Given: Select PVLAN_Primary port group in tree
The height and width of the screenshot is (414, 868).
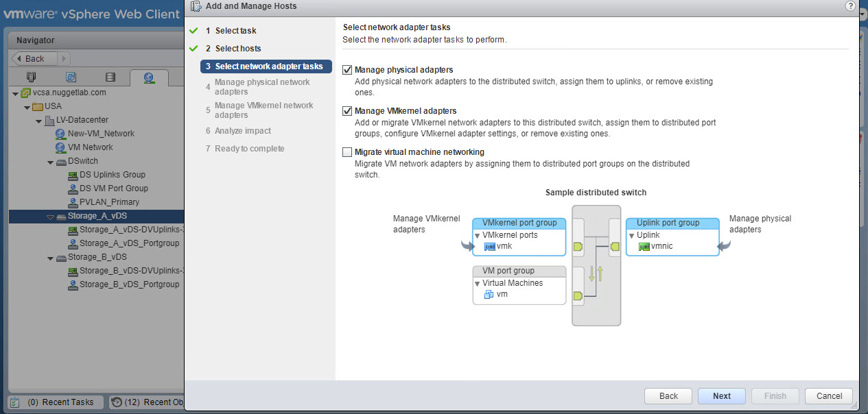Looking at the screenshot, I should point(108,202).
